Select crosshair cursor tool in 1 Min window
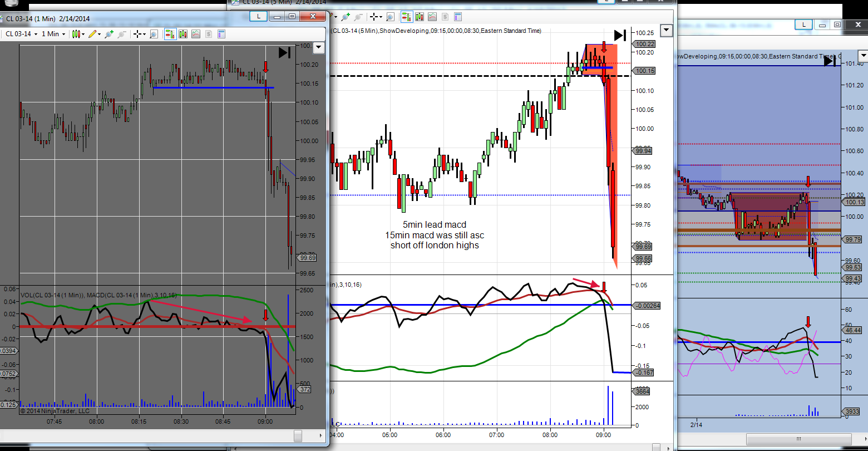Screen dimensions: 868x451 (x=137, y=34)
